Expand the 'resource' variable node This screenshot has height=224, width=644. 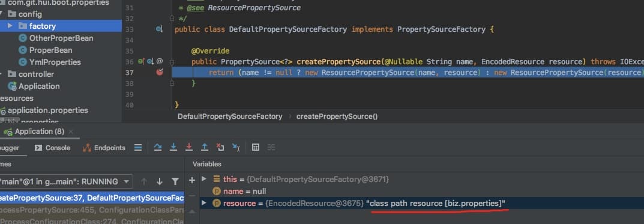(x=204, y=203)
